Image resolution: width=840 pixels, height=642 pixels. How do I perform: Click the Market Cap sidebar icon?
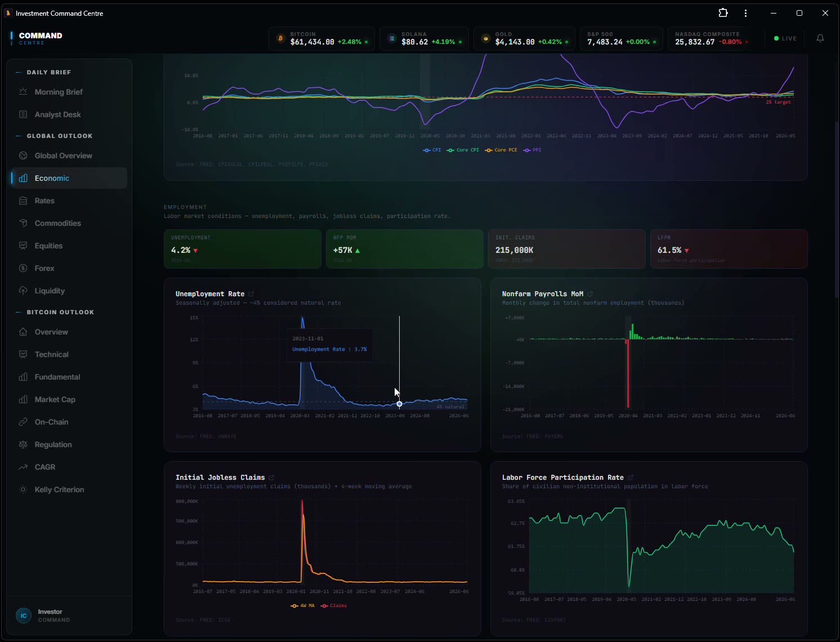pos(23,399)
